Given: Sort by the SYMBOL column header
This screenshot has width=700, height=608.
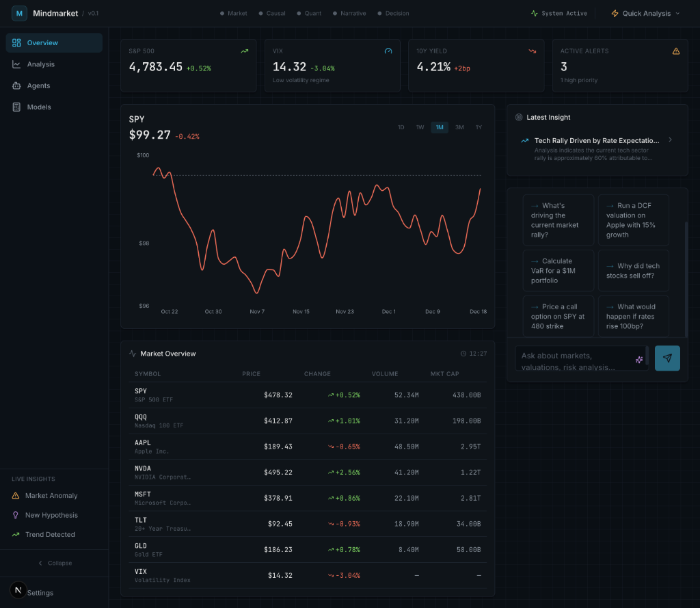Looking at the screenshot, I should pyautogui.click(x=148, y=374).
